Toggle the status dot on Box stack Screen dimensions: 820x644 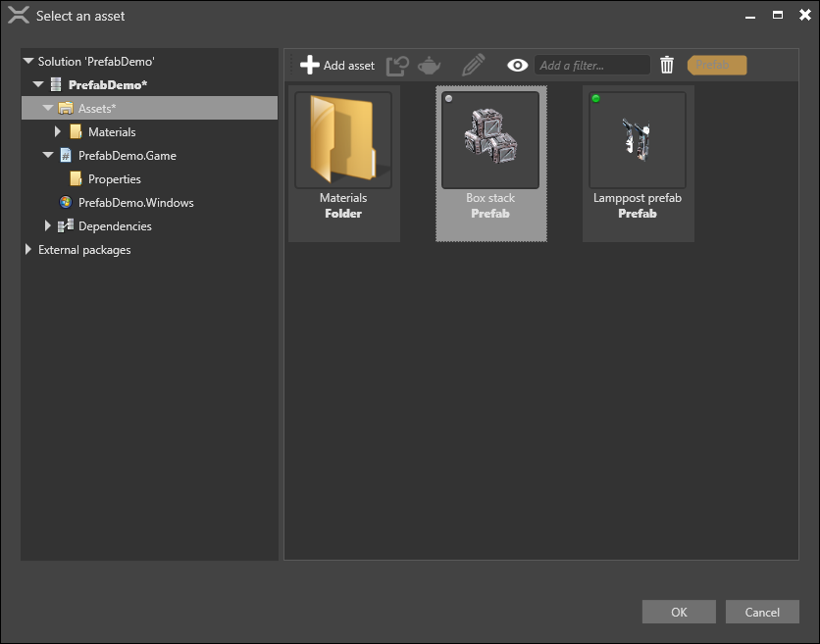pos(449,97)
